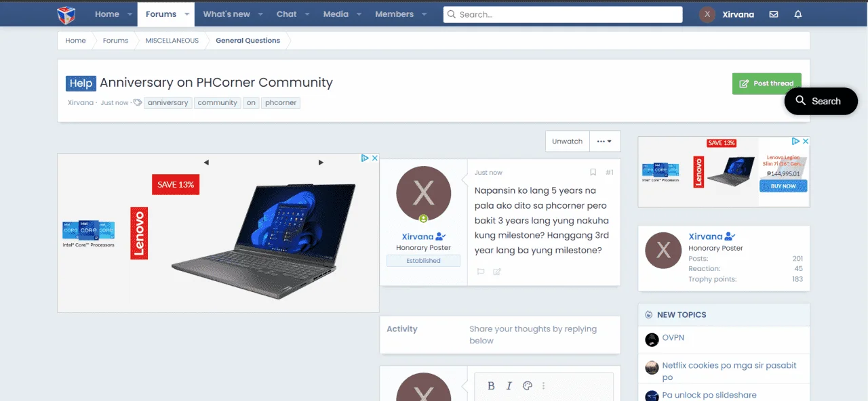The image size is (868, 401).
Task: Open the Chat navigation tab
Action: tap(286, 14)
